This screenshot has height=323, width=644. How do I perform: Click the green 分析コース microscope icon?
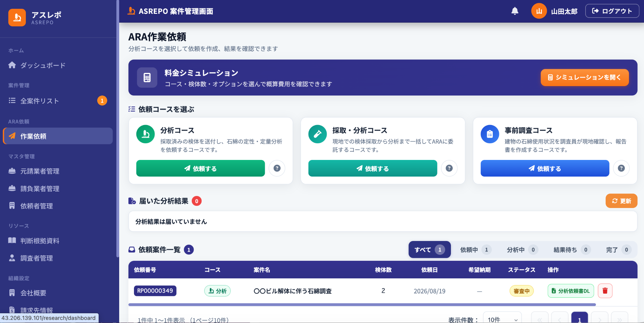(x=145, y=134)
